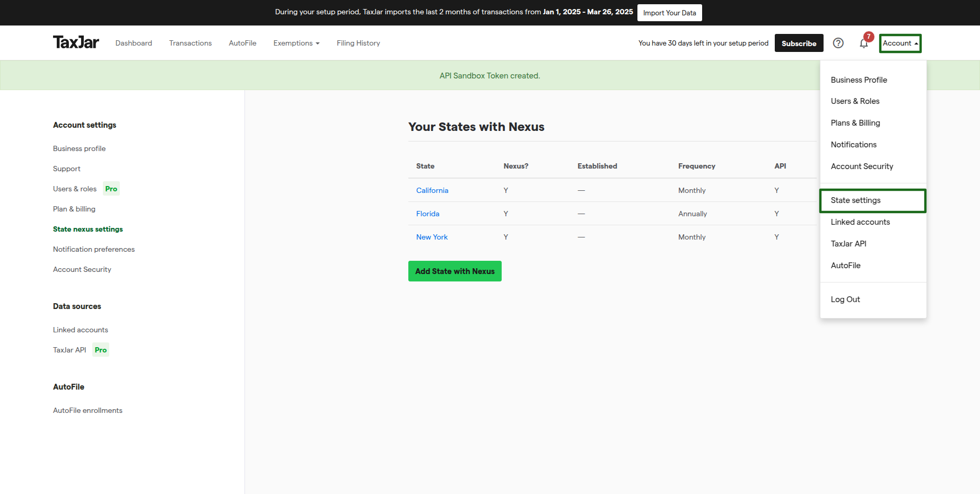Select Business Profile in Account menu
The image size is (980, 494).
[859, 80]
